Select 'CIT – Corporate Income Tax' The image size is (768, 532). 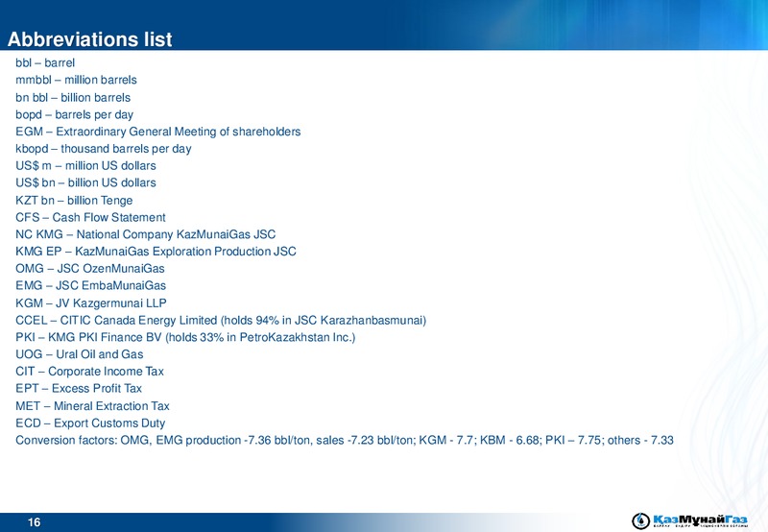coord(89,372)
